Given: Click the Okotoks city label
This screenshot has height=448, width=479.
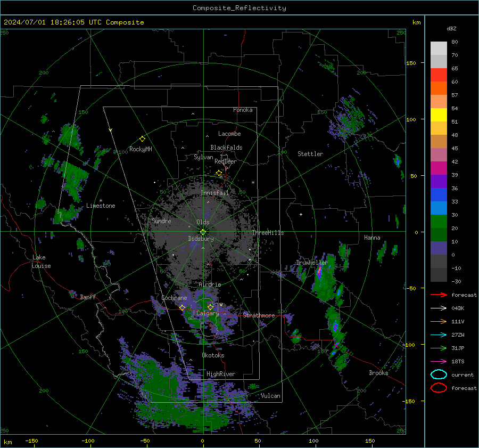Looking at the screenshot, I should (213, 355).
